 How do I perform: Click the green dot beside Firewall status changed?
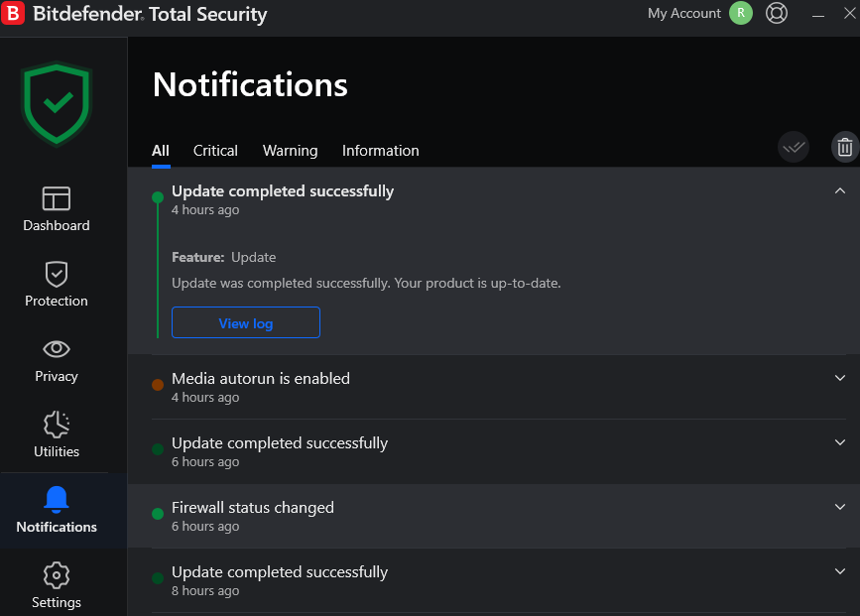[158, 514]
